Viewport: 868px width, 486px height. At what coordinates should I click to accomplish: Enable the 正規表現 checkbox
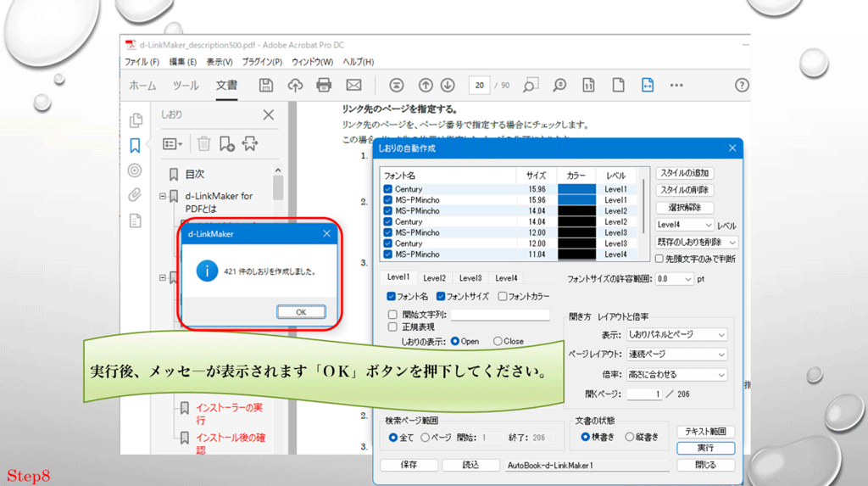(392, 327)
